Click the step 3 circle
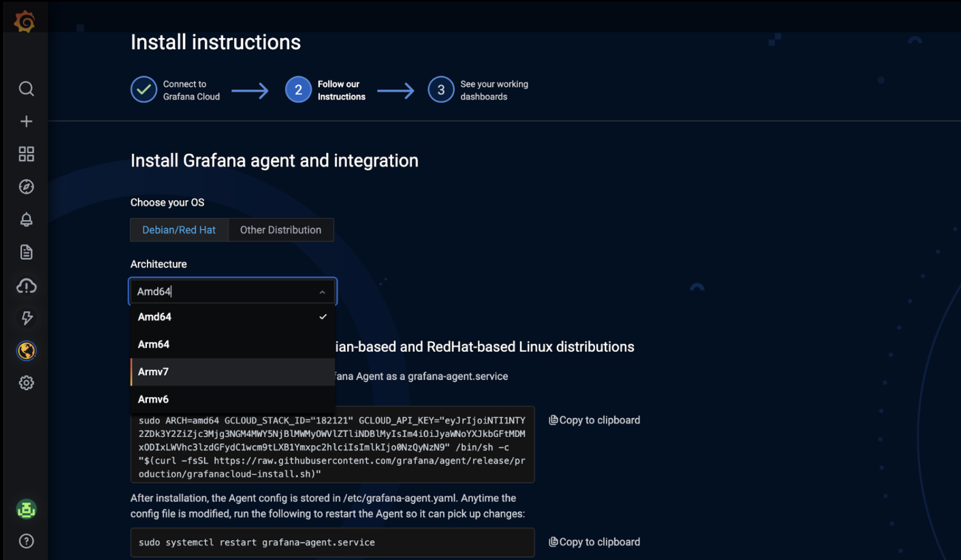Image resolution: width=961 pixels, height=560 pixels. [x=441, y=90]
